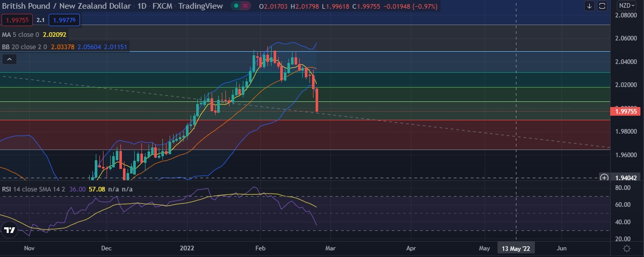This screenshot has width=644, height=257.
Task: Click the BB upper value 2.05604
Action: click(x=89, y=47)
